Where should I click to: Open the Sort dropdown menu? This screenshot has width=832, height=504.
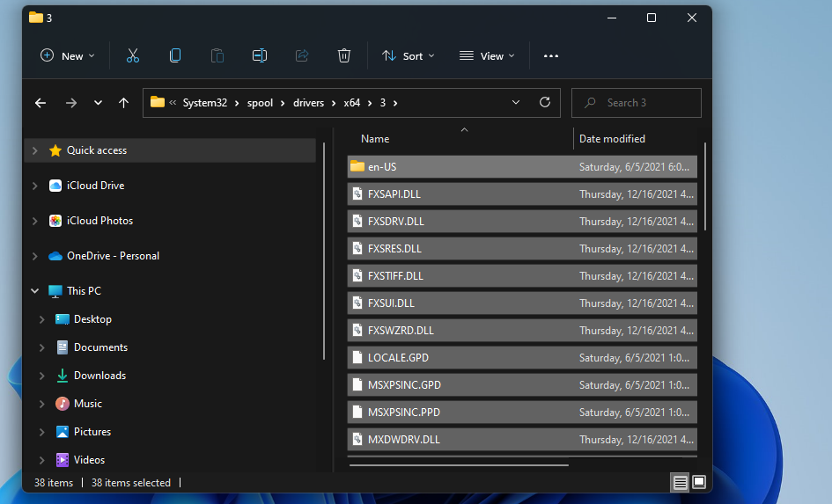pyautogui.click(x=408, y=55)
